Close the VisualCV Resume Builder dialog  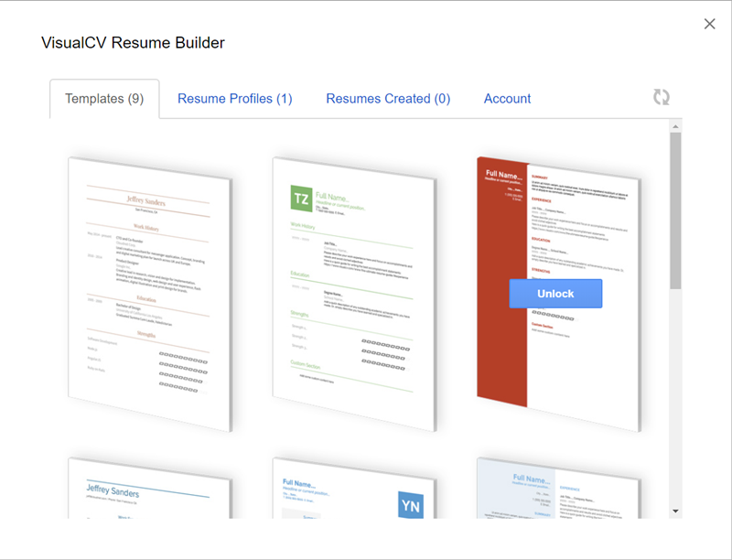pyautogui.click(x=709, y=24)
